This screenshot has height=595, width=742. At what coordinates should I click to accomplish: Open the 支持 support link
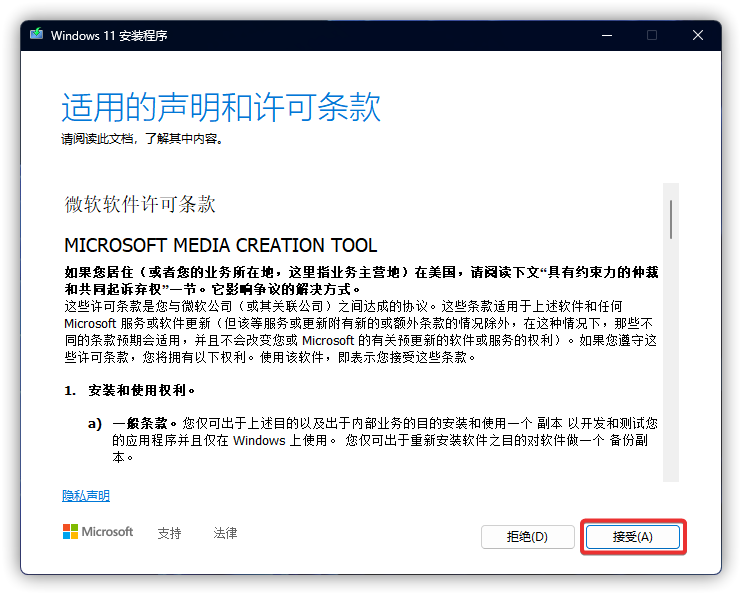click(x=169, y=533)
